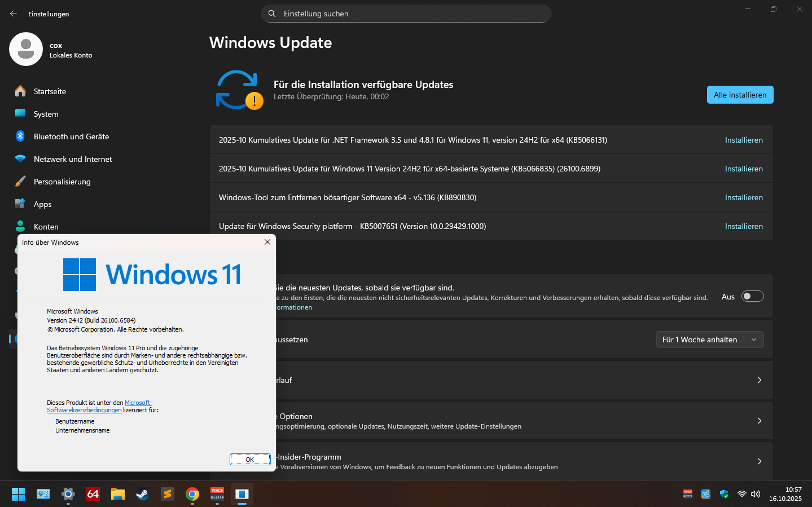Toggle the 'Aus' switch for newest updates
This screenshot has width=812, height=507.
point(753,297)
